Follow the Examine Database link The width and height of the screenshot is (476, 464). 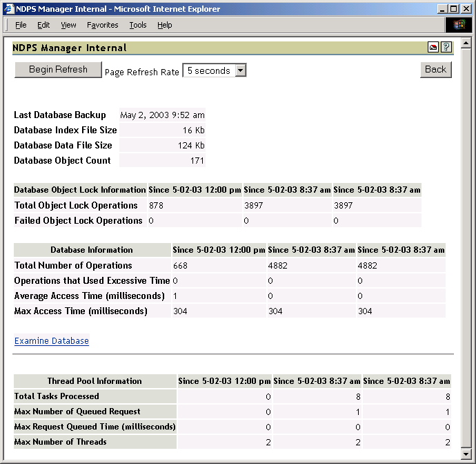click(x=52, y=341)
